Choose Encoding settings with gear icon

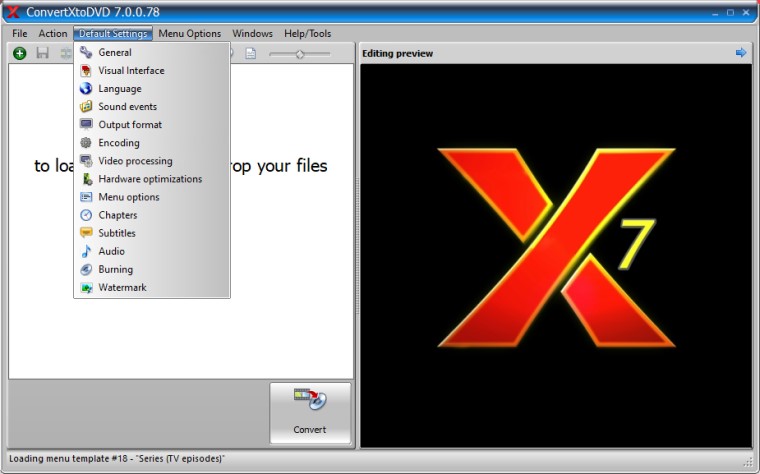click(152, 143)
